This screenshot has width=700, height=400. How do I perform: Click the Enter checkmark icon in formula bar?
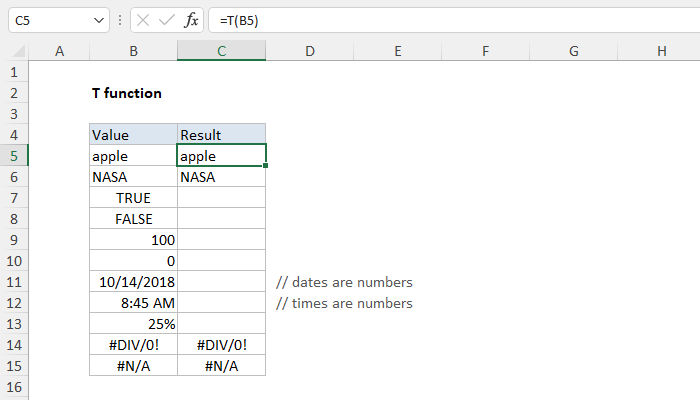point(167,20)
